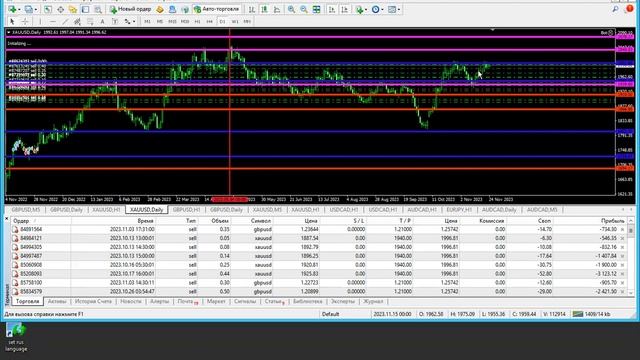Open the indicators list icon

[x=359, y=9]
